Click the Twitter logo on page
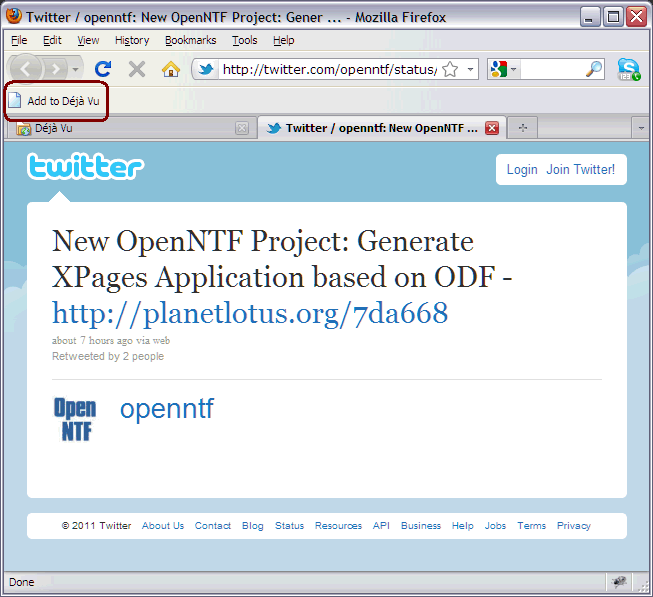The image size is (653, 597). pyautogui.click(x=85, y=167)
